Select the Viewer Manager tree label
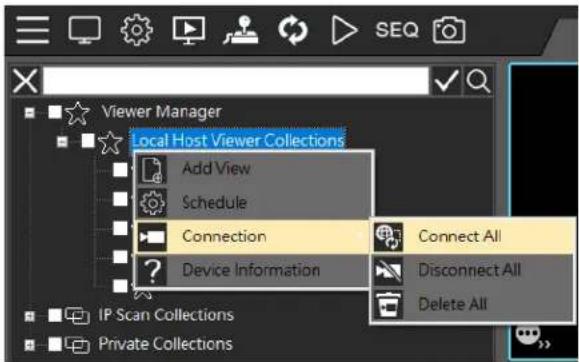Image resolution: width=579 pixels, height=362 pixels. click(x=162, y=112)
